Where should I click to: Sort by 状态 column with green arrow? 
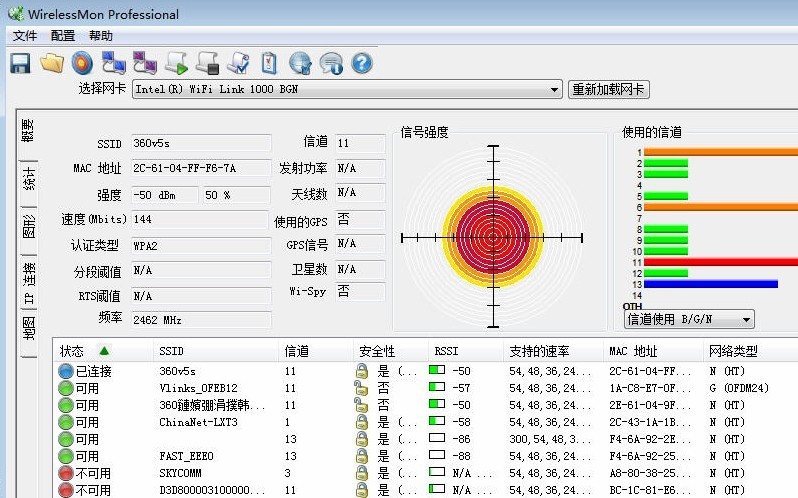tap(103, 351)
